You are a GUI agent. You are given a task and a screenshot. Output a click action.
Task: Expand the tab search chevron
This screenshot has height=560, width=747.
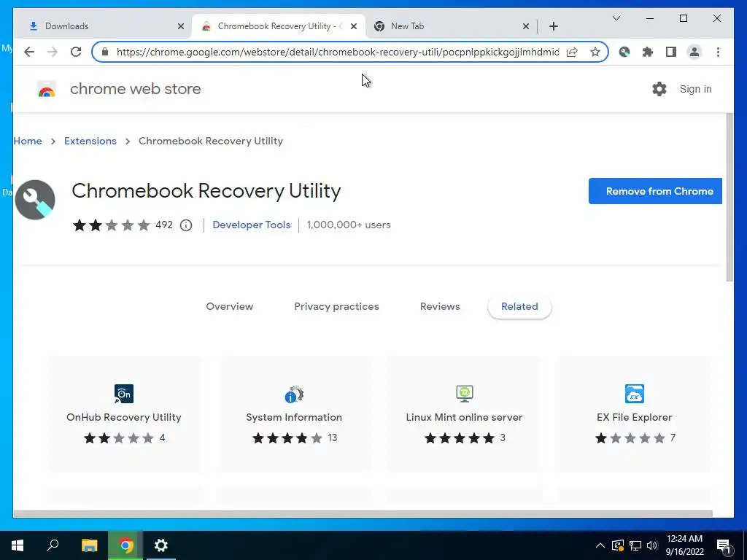(616, 18)
